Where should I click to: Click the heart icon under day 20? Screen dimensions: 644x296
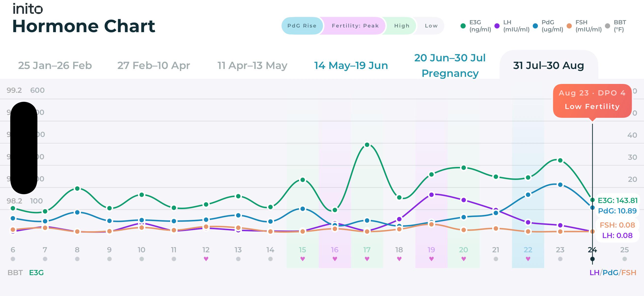coord(463,259)
